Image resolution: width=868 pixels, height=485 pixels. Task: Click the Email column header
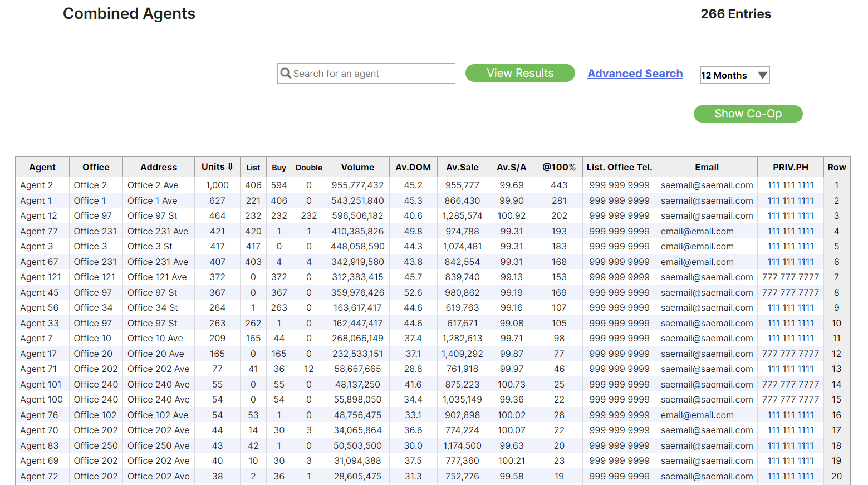[707, 167]
